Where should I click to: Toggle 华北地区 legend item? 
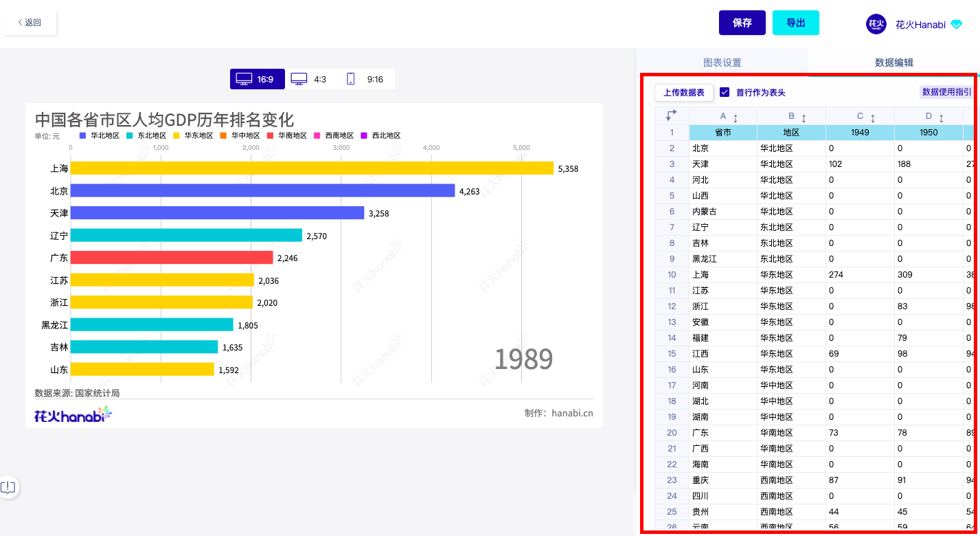tap(100, 136)
